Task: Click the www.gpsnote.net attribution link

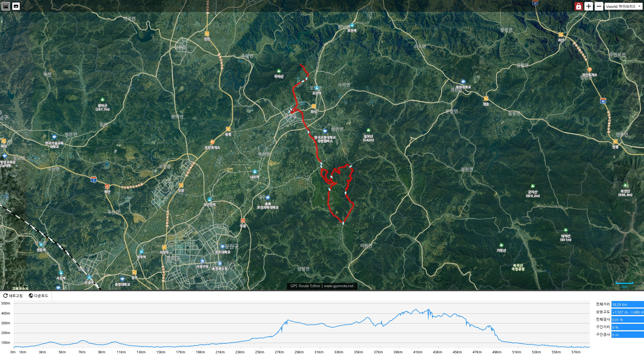Action: [x=338, y=286]
